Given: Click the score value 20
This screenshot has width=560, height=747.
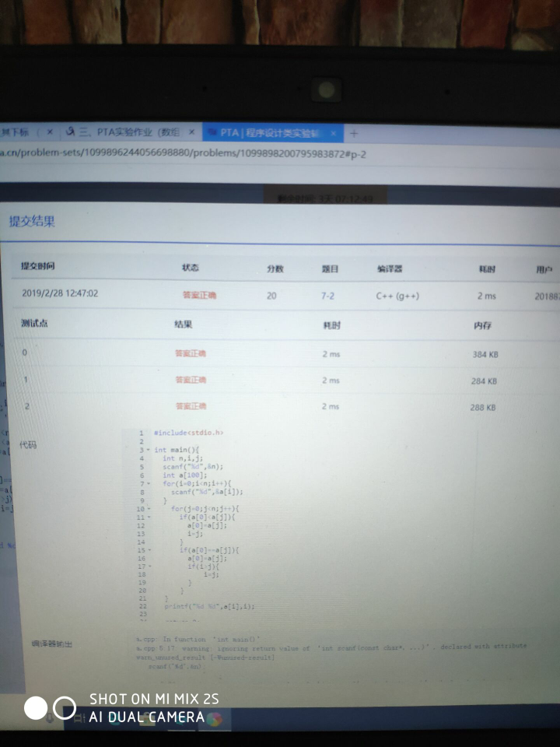Looking at the screenshot, I should (271, 296).
